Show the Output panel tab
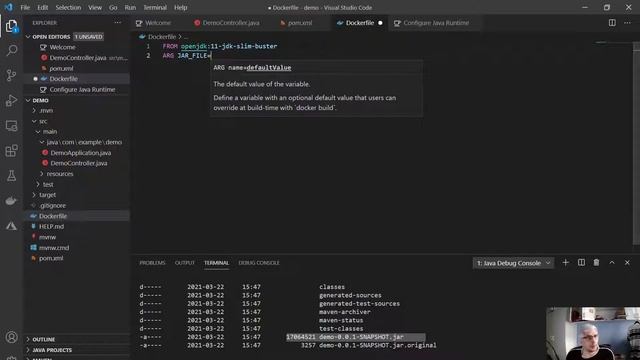 click(x=185, y=263)
